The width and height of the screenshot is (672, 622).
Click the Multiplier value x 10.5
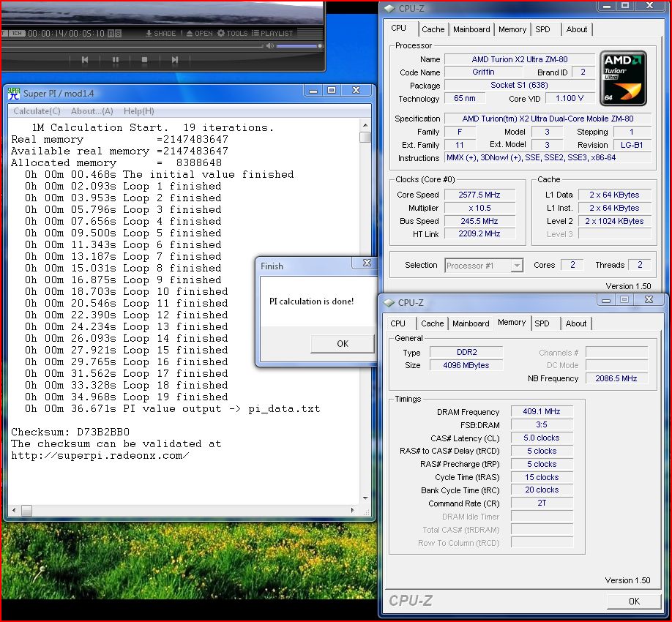(479, 209)
